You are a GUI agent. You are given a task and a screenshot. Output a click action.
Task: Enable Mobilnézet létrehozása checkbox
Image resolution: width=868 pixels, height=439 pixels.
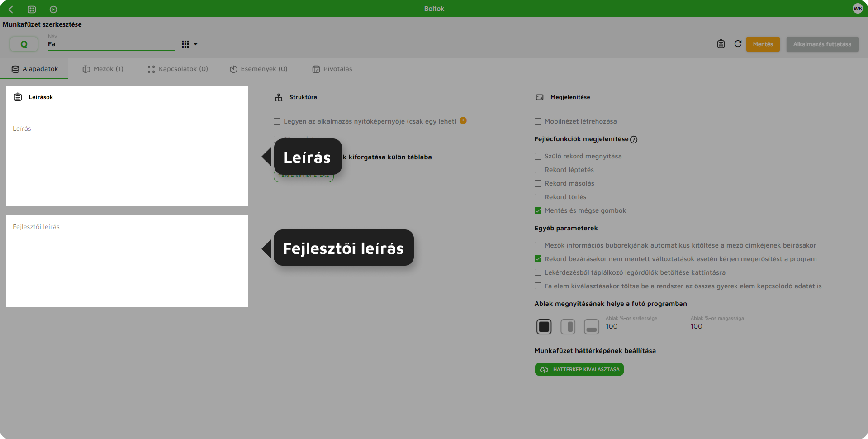point(538,121)
